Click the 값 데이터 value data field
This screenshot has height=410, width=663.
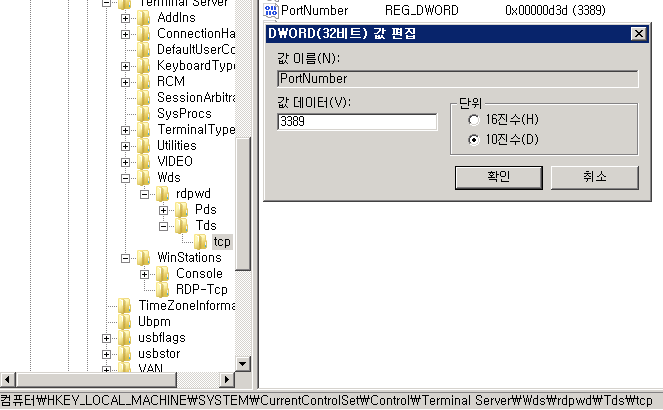[357, 122]
